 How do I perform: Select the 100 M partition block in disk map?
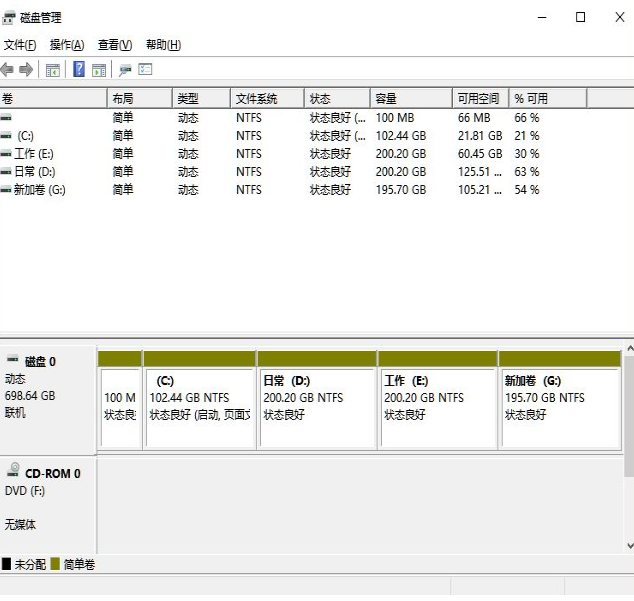tap(120, 400)
